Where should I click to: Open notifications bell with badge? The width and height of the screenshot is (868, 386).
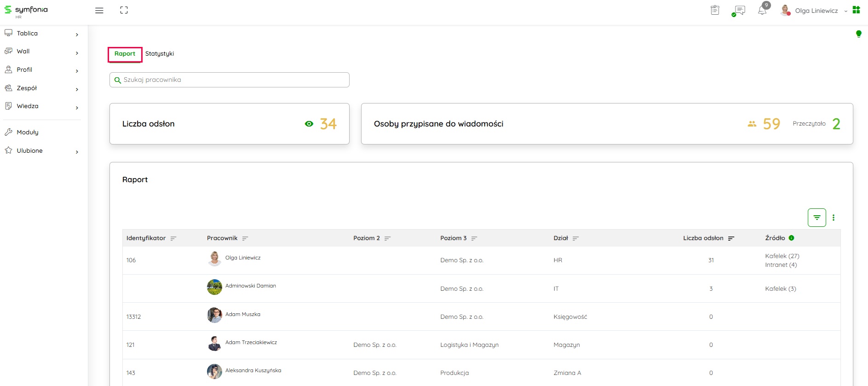point(762,11)
